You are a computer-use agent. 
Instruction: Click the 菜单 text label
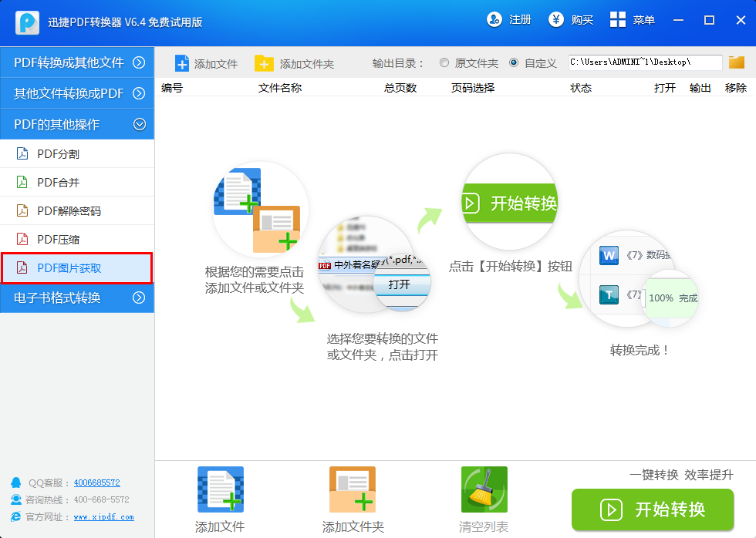tap(643, 20)
